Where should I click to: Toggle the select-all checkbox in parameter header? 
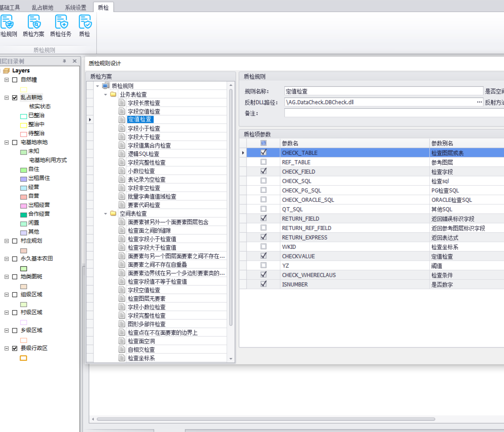click(x=264, y=143)
